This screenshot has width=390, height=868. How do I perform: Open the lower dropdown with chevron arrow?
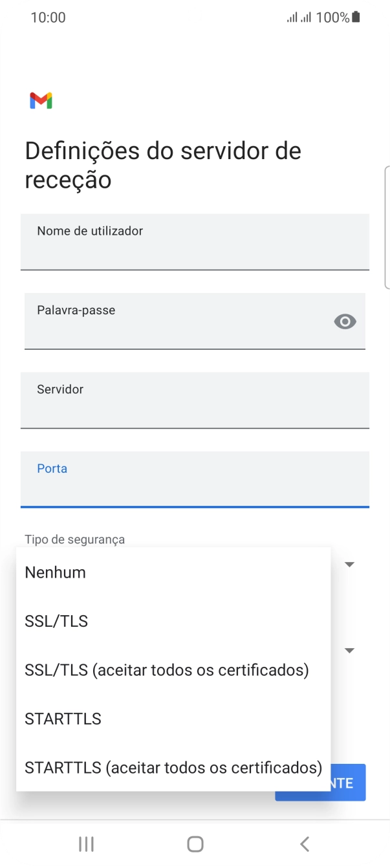349,650
